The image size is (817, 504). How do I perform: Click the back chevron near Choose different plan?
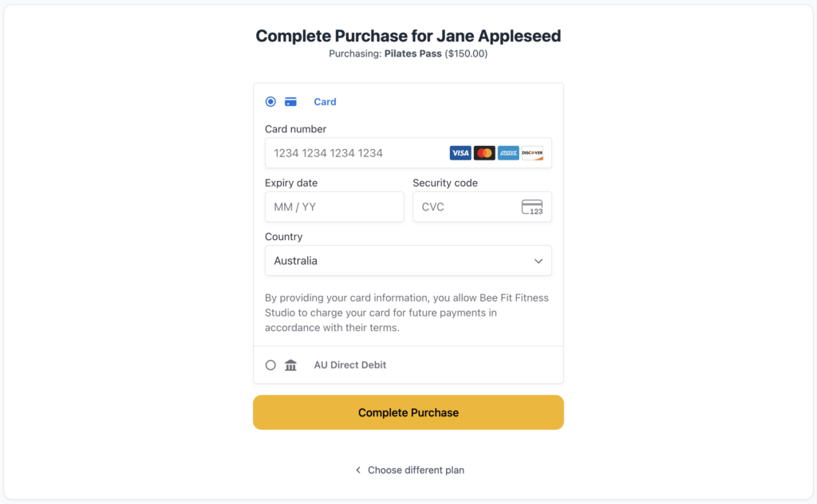tap(358, 471)
